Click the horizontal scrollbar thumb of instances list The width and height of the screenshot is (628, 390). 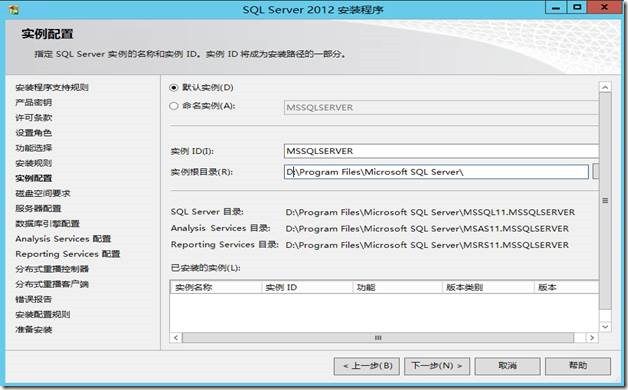pos(378,338)
